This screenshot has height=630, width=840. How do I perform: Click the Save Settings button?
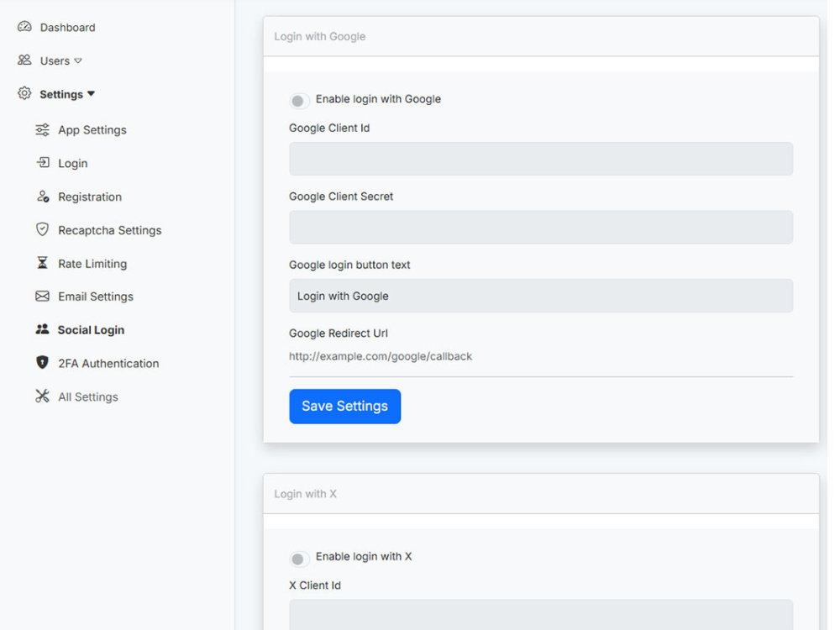click(345, 406)
